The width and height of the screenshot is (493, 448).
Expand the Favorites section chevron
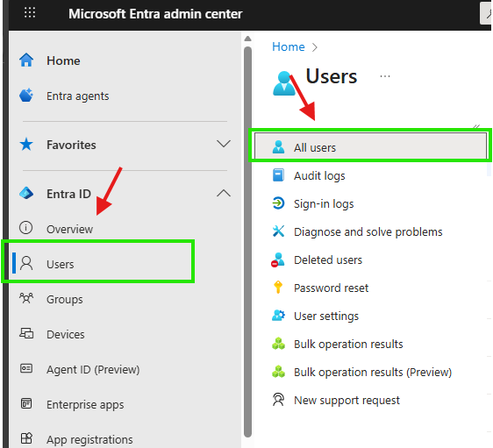[x=224, y=144]
